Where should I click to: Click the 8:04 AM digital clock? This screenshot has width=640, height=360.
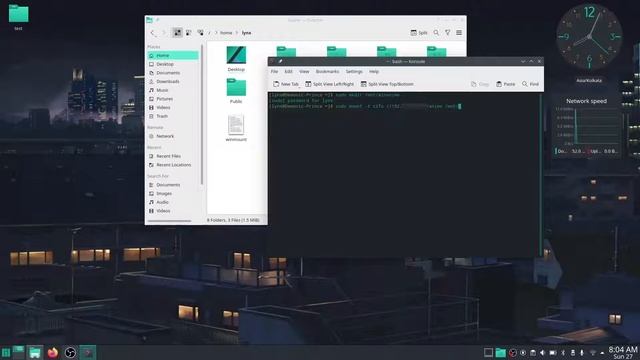point(623,353)
